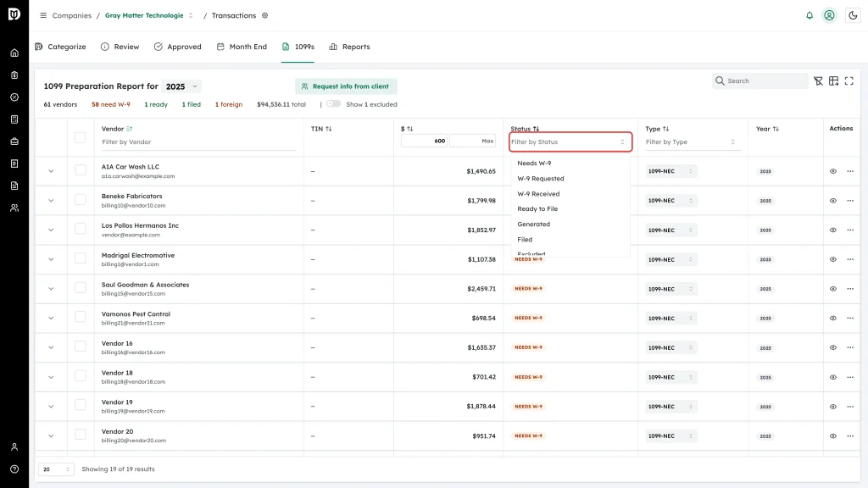Viewport: 868px width, 488px height.
Task: Go to the Companies breadcrumb link
Action: coord(72,15)
